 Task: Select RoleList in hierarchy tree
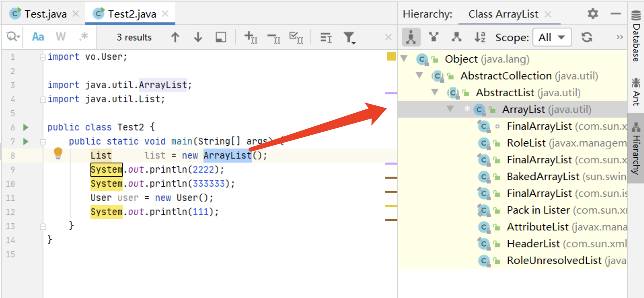(x=567, y=143)
